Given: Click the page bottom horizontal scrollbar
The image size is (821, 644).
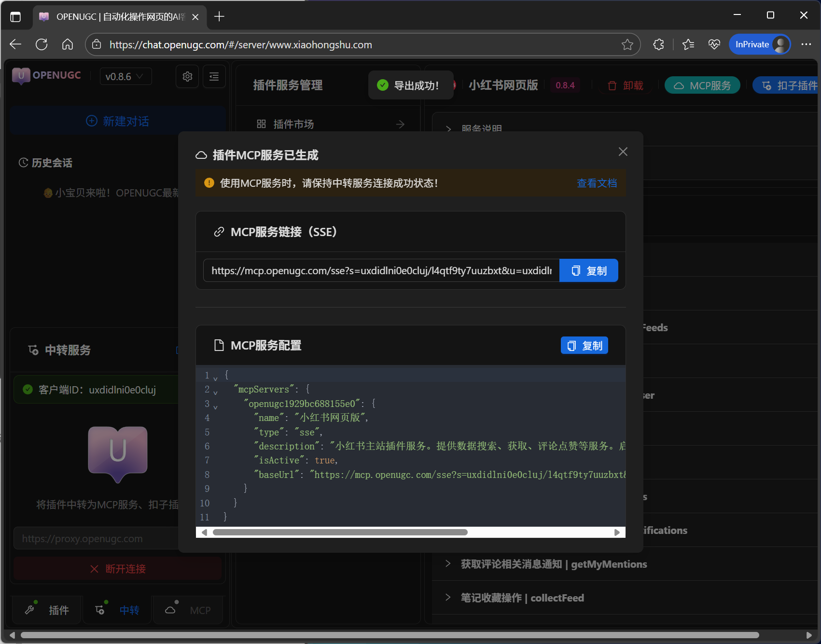Looking at the screenshot, I should click(390, 635).
